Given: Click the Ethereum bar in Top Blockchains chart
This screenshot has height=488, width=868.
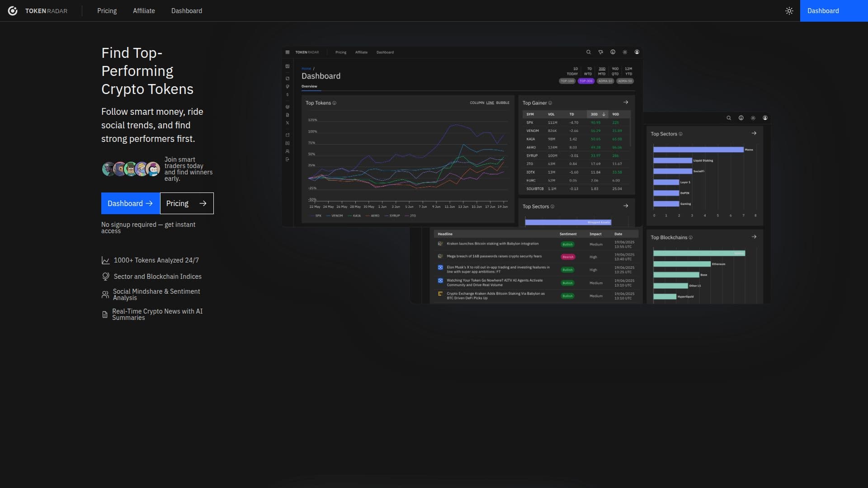Looking at the screenshot, I should coord(682,264).
